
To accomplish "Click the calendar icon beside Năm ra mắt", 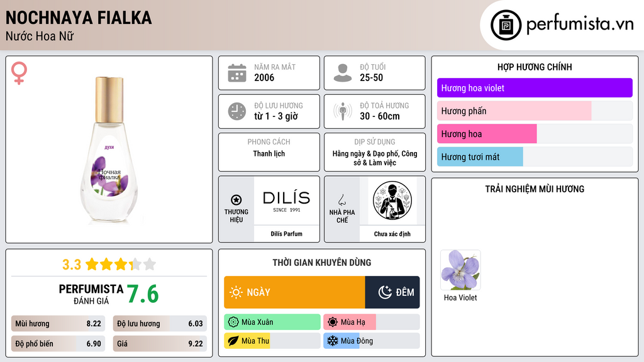I will tap(237, 73).
